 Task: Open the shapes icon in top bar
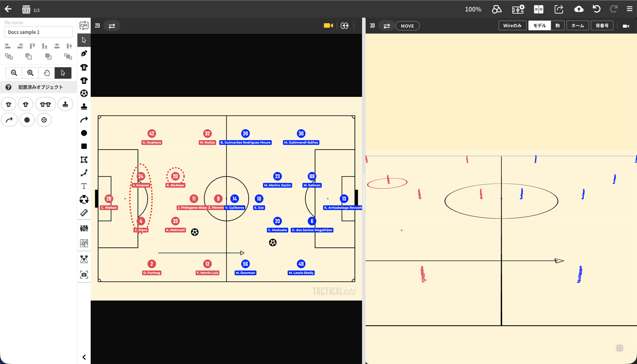coord(497,9)
